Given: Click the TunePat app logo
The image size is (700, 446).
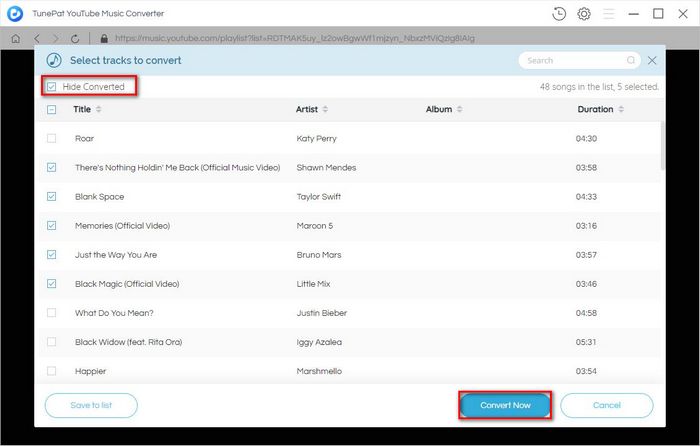Looking at the screenshot, I should click(x=15, y=14).
